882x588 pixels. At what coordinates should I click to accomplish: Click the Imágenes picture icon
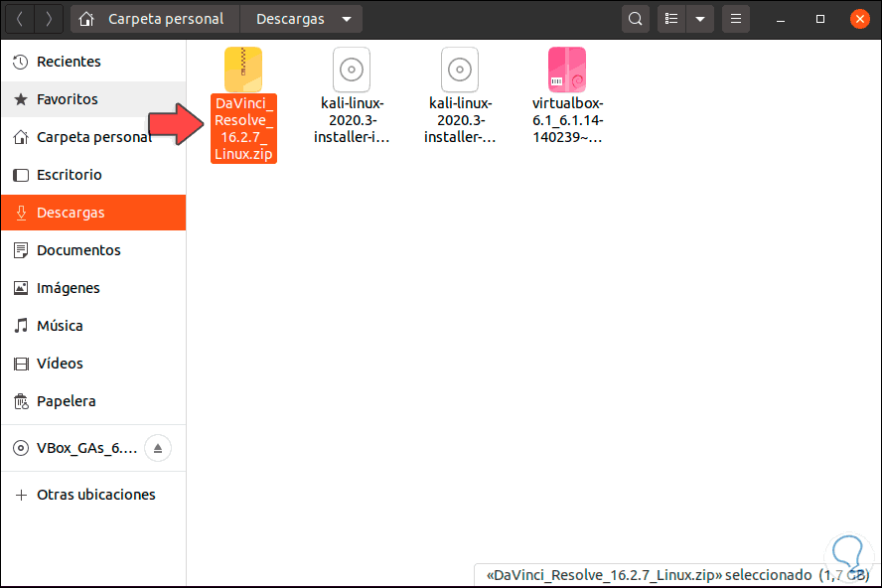(21, 288)
